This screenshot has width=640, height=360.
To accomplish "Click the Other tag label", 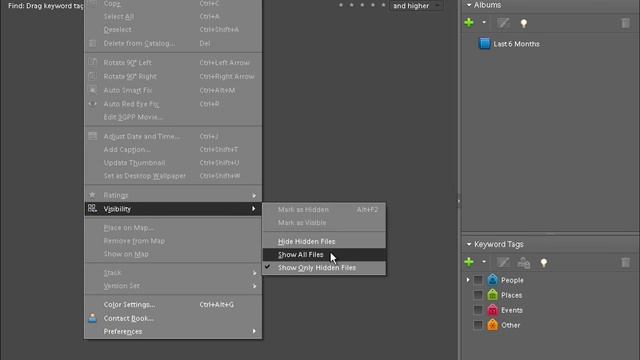I will (x=511, y=326).
